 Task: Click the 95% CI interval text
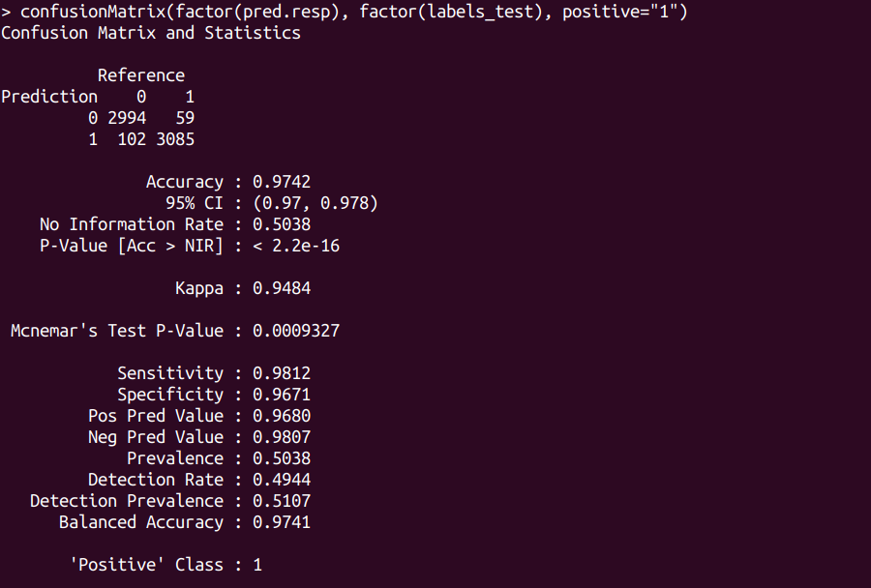pos(315,203)
